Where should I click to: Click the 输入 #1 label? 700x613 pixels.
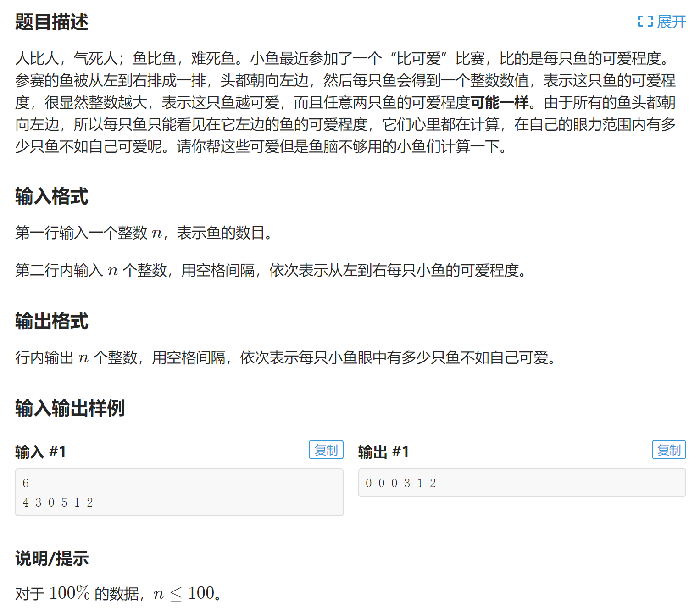(39, 451)
